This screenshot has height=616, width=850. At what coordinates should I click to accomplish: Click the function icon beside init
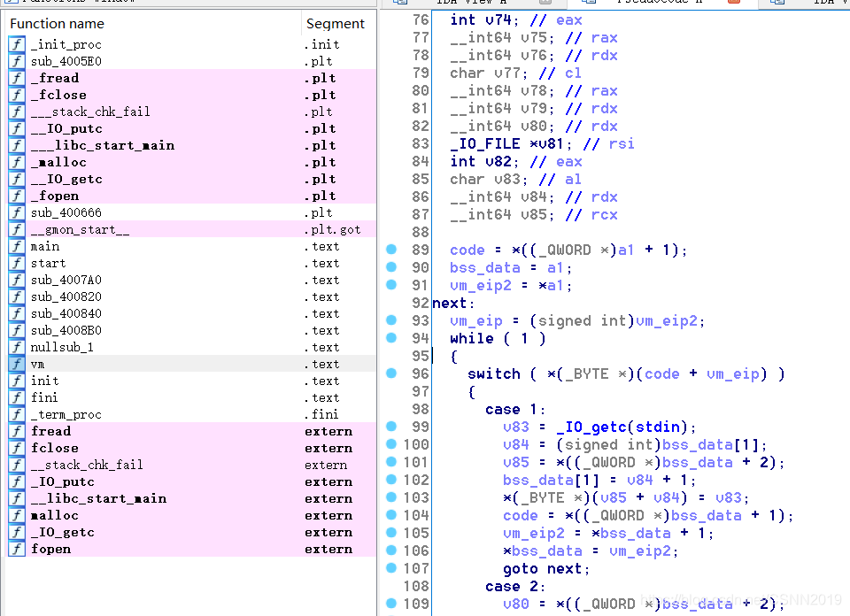pos(17,381)
